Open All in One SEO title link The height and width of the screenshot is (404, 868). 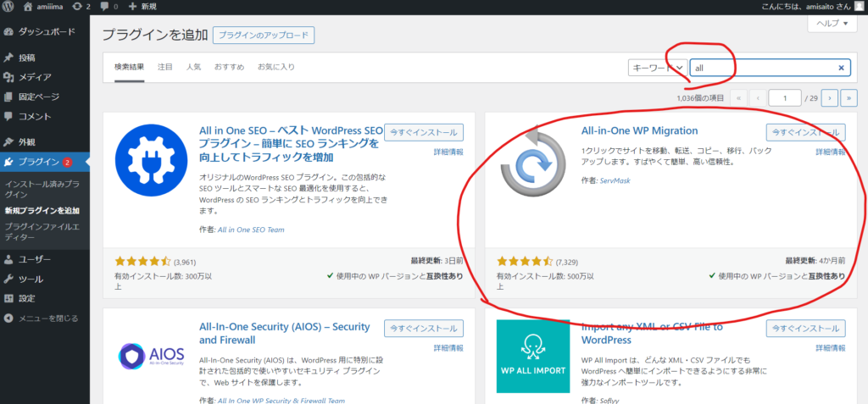pyautogui.click(x=291, y=144)
